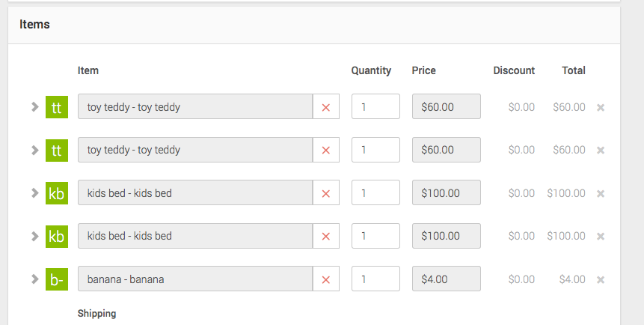Expand the banana row details chevron

click(x=34, y=279)
